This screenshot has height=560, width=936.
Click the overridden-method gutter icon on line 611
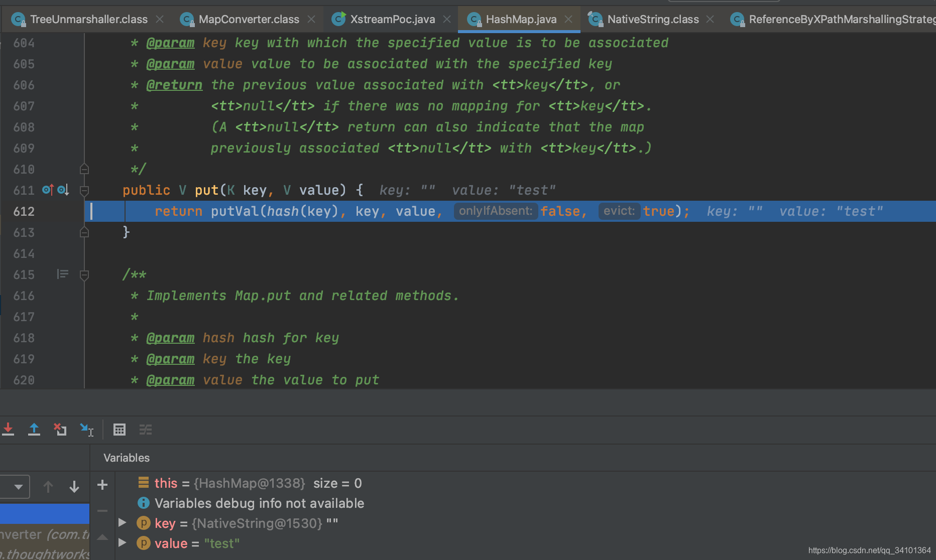point(63,190)
